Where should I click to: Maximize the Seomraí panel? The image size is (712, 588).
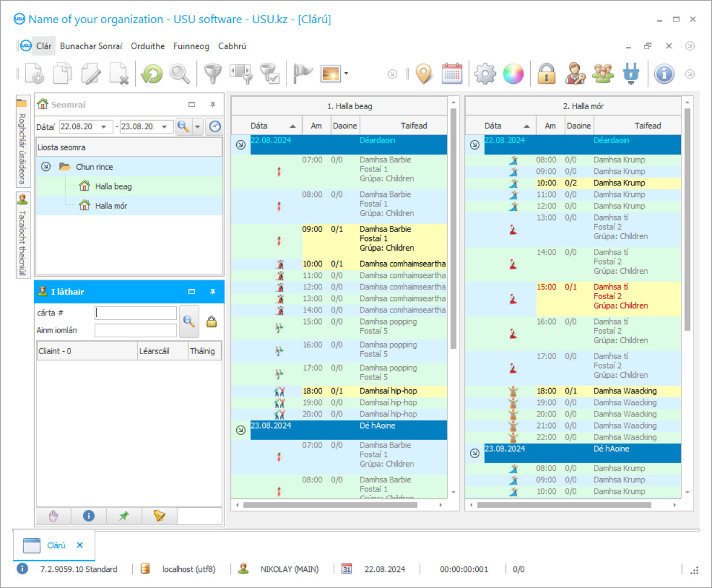[x=192, y=105]
